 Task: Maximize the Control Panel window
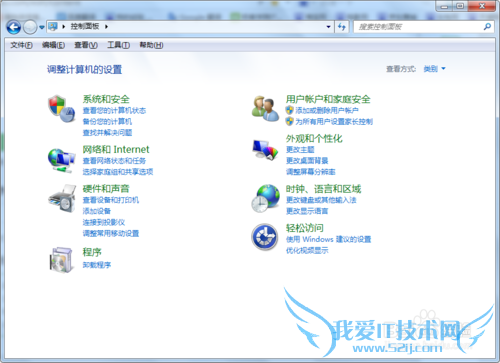coord(460,6)
